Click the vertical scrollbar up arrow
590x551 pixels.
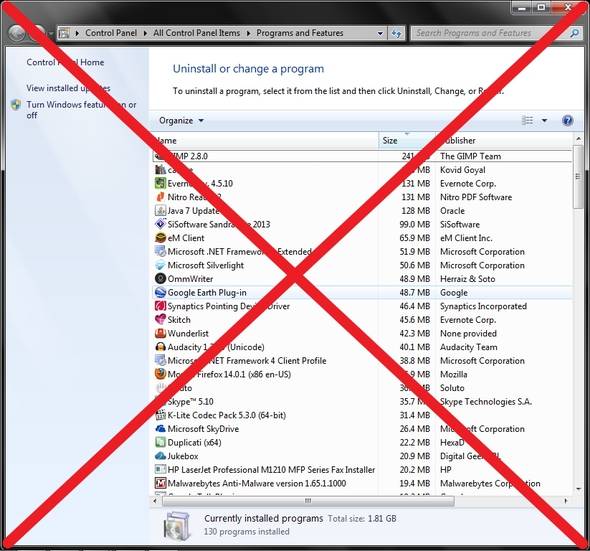[x=578, y=139]
